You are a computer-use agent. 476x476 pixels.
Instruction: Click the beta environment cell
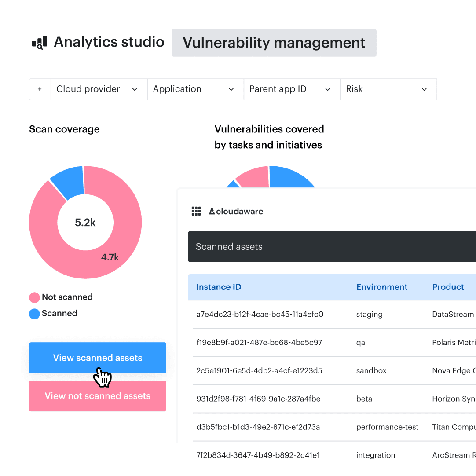click(364, 399)
